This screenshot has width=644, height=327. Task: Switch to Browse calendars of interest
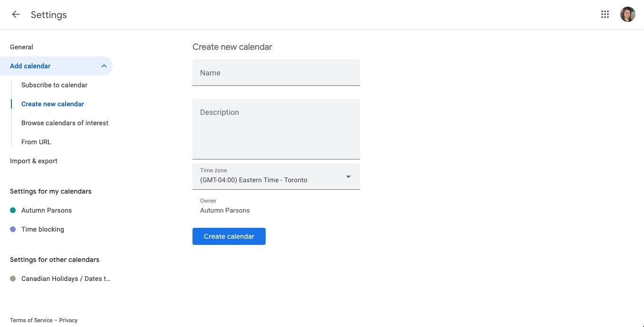(65, 122)
